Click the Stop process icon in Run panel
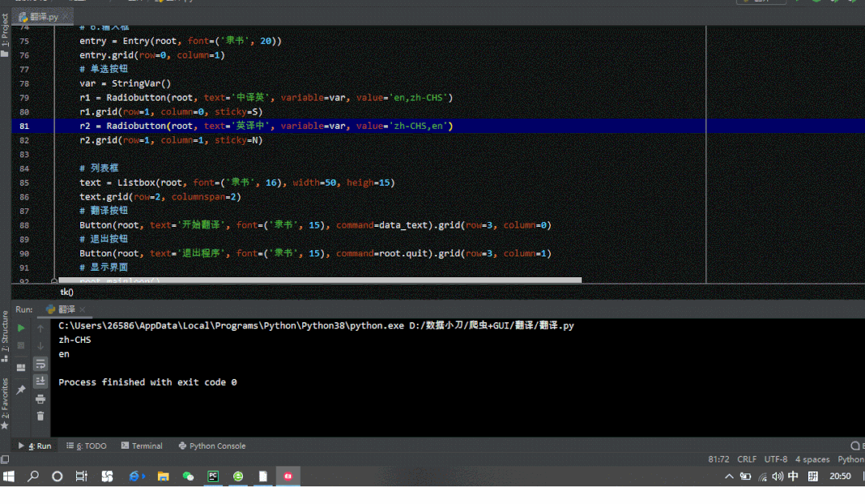 click(22, 345)
